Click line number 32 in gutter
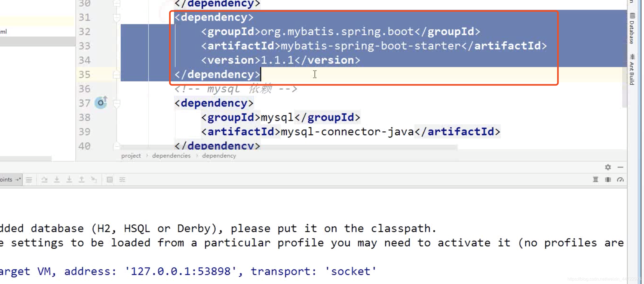Image resolution: width=644 pixels, height=284 pixels. point(84,32)
